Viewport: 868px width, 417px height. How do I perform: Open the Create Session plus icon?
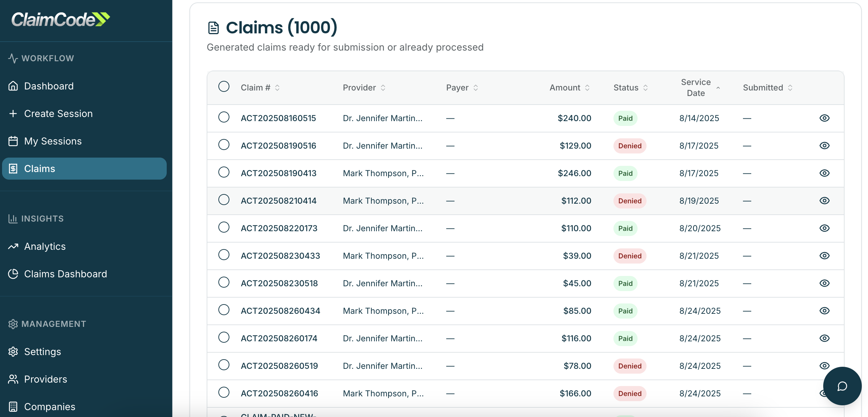(13, 114)
